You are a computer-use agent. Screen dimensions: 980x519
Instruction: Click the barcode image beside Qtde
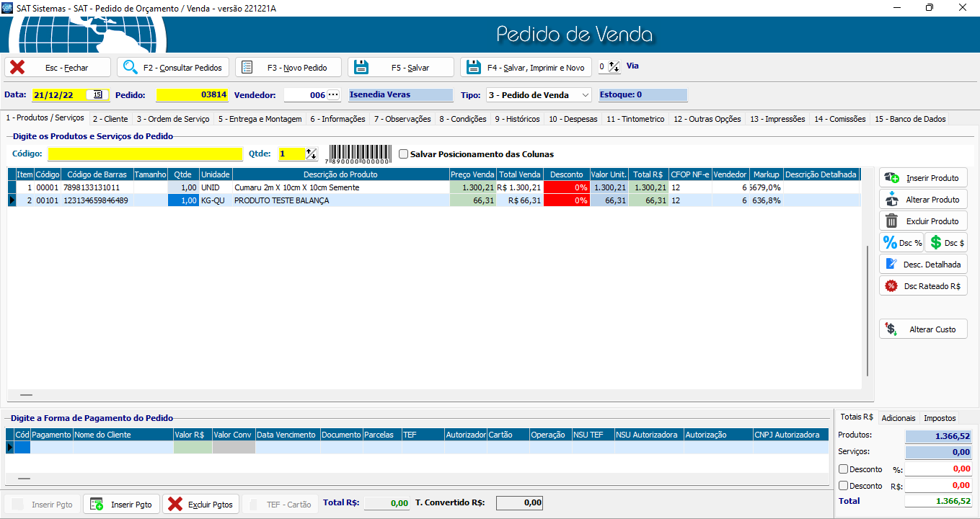(x=360, y=154)
